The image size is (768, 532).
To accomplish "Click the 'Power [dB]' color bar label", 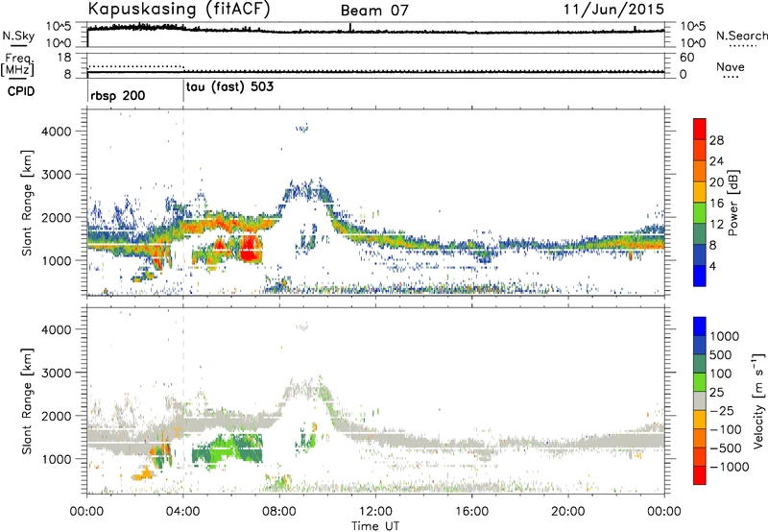I will click(x=733, y=203).
